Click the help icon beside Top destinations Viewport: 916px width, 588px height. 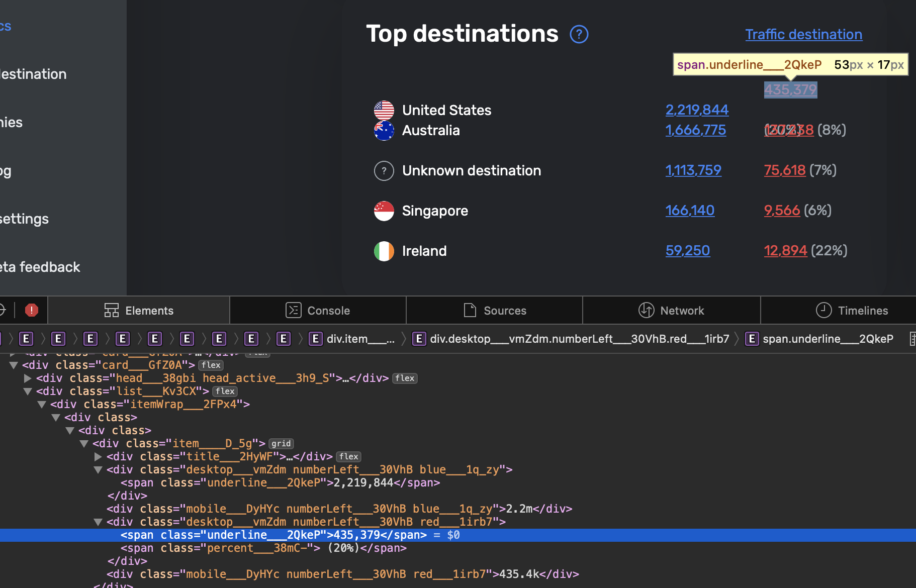579,34
